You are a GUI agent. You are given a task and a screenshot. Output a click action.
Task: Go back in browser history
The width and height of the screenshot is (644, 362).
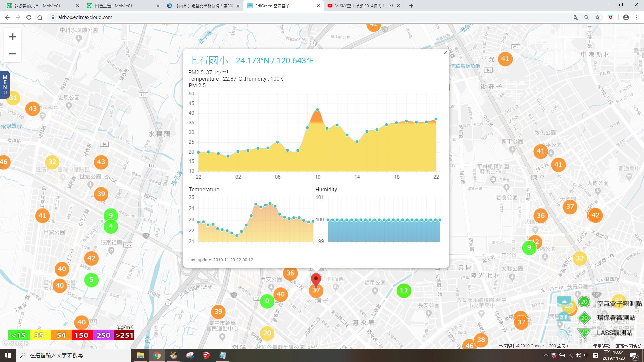tap(7, 17)
